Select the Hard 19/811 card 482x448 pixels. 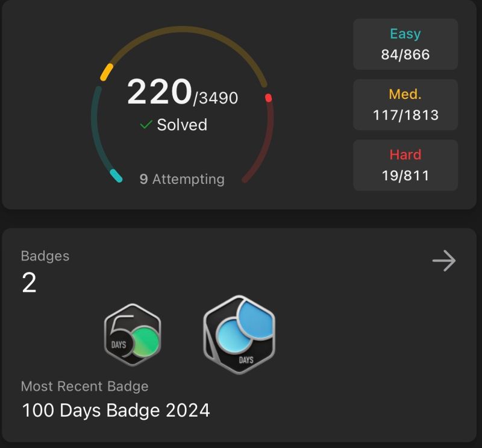(x=405, y=165)
